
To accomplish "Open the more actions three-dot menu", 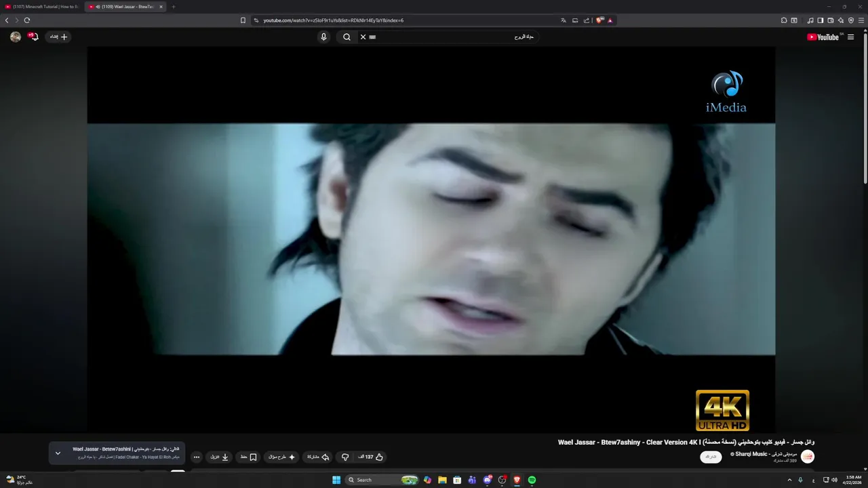I will pos(197,457).
